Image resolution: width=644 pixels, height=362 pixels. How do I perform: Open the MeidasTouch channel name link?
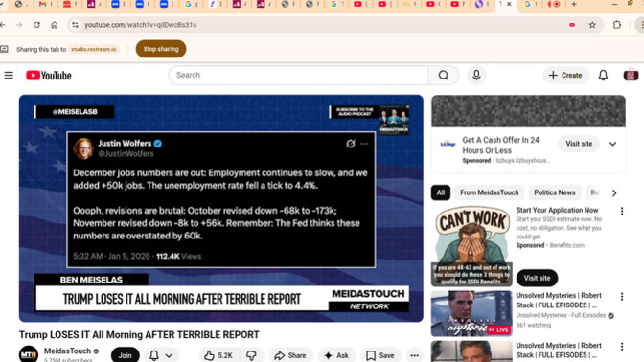coord(67,351)
